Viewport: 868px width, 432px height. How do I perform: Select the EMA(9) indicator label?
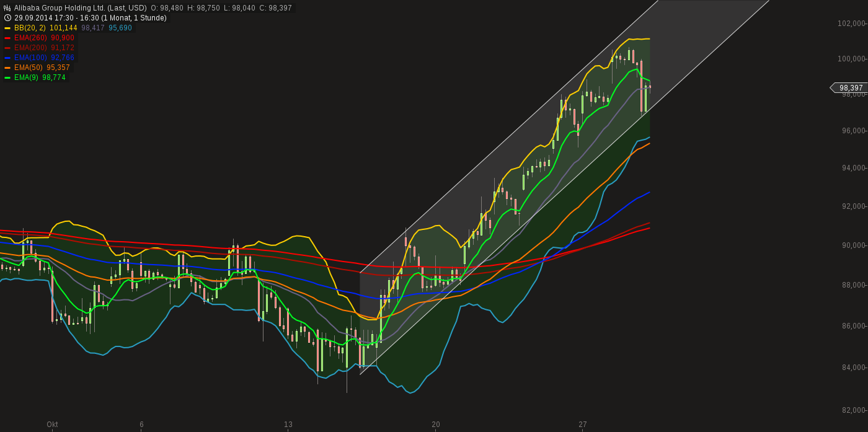[27, 77]
